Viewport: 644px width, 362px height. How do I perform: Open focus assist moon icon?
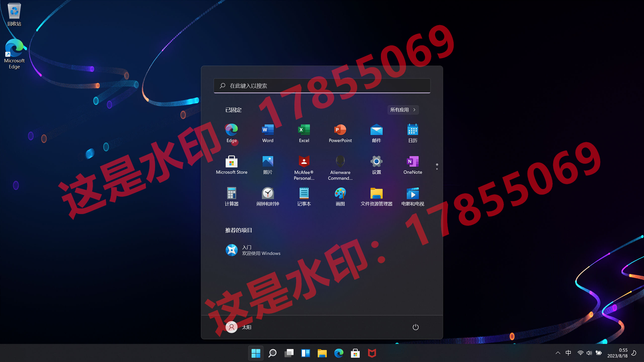(x=634, y=353)
